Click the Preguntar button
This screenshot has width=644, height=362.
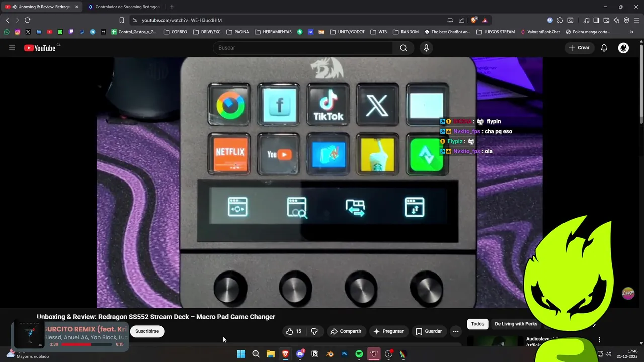388,331
